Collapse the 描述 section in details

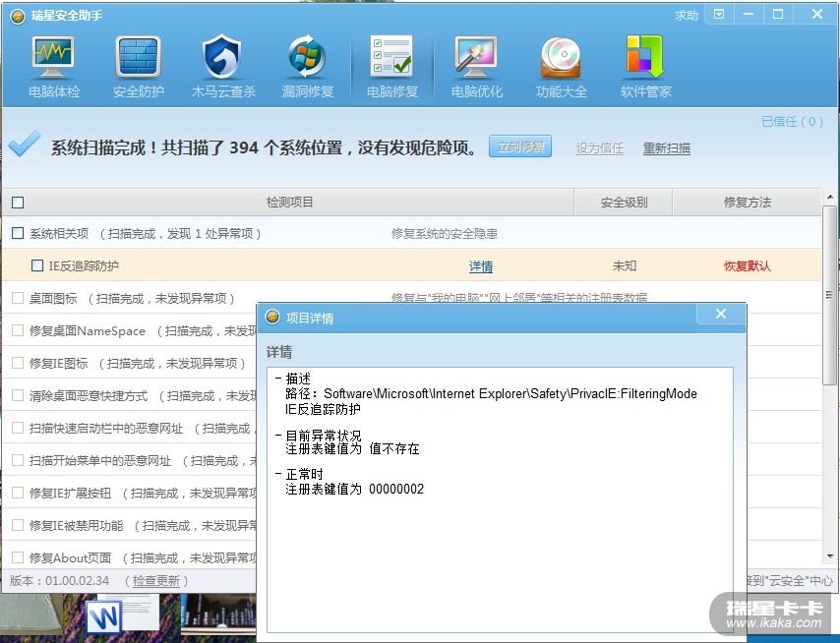click(x=278, y=378)
